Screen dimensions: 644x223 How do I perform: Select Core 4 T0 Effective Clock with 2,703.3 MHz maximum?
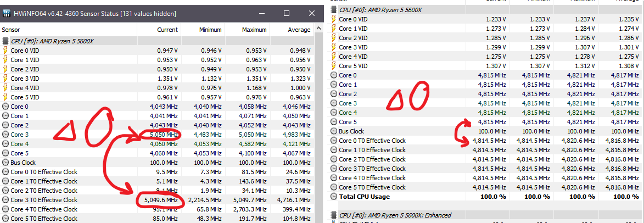(x=156, y=209)
